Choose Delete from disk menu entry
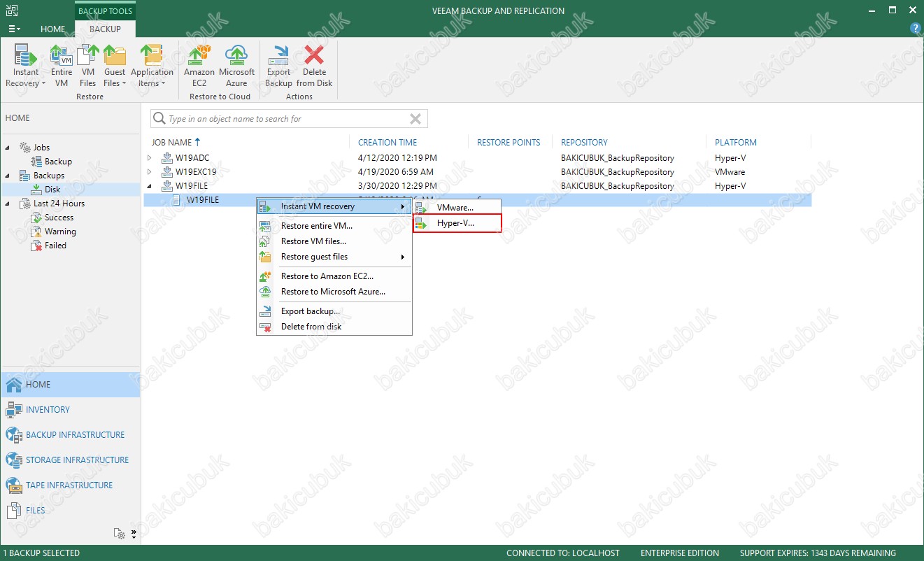The height and width of the screenshot is (561, 924). (x=334, y=327)
